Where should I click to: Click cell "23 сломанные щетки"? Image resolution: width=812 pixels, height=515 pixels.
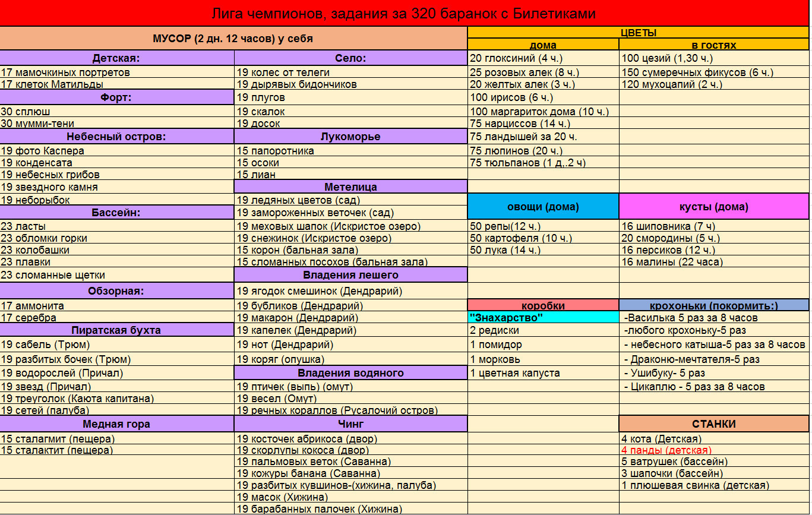coord(116,275)
